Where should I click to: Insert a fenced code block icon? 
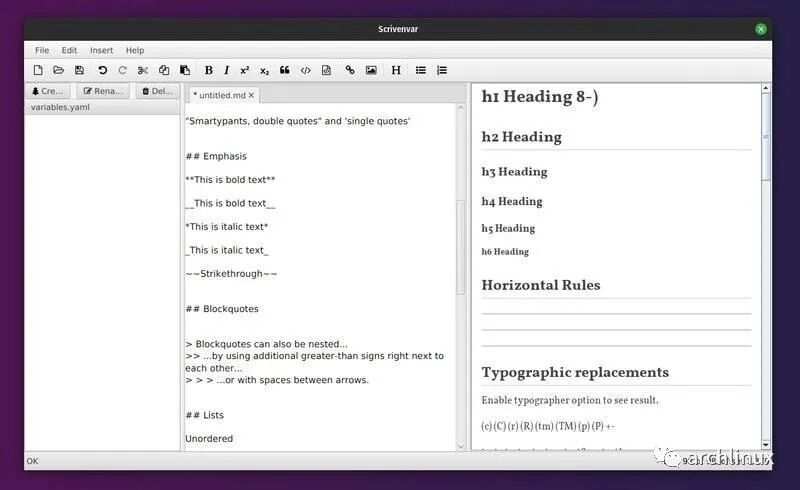pyautogui.click(x=327, y=70)
